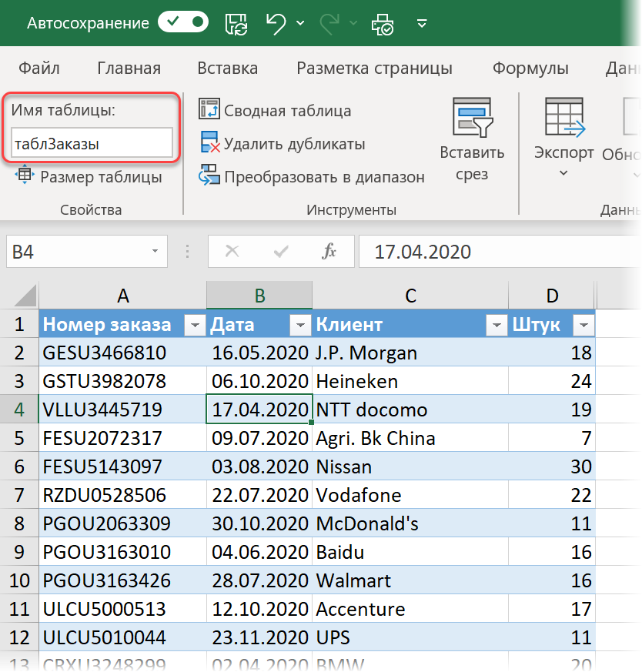The image size is (642, 672).
Task: Click order cell FESU5143097
Action: (x=122, y=466)
